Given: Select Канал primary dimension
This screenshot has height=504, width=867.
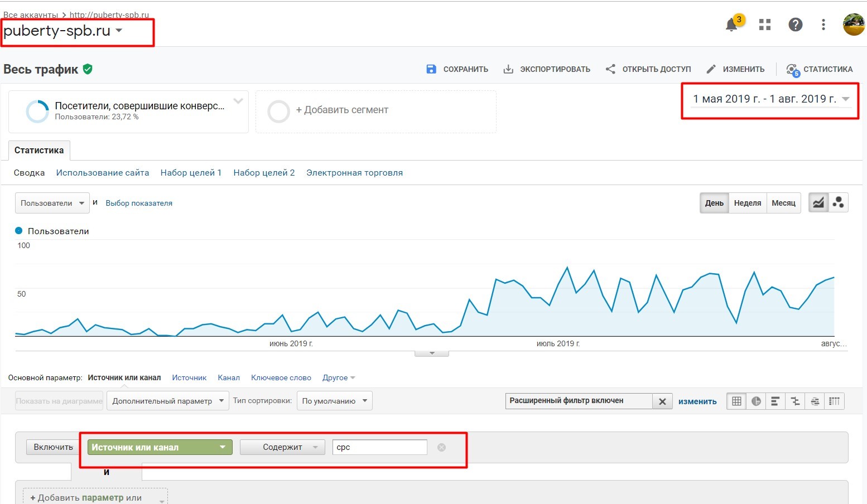Looking at the screenshot, I should [x=229, y=377].
